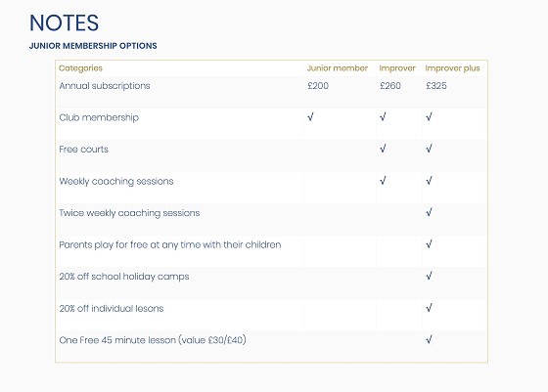
Task: Click the Junior member Club membership checkmark
Action: coord(310,117)
